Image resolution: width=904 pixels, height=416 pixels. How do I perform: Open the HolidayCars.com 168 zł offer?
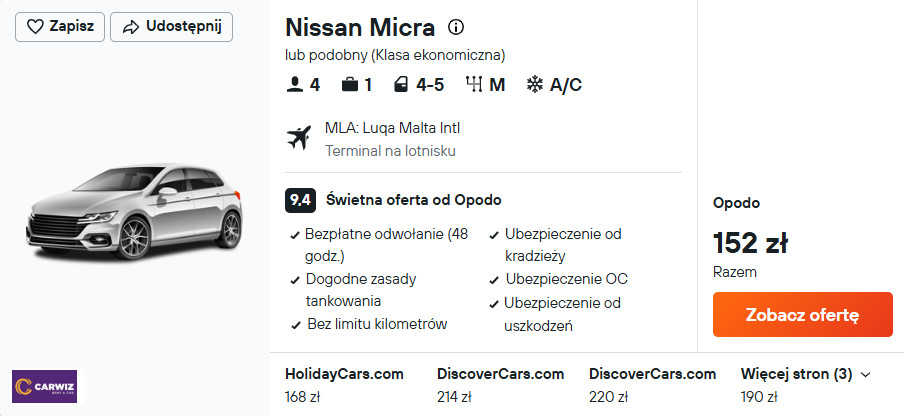tap(344, 385)
